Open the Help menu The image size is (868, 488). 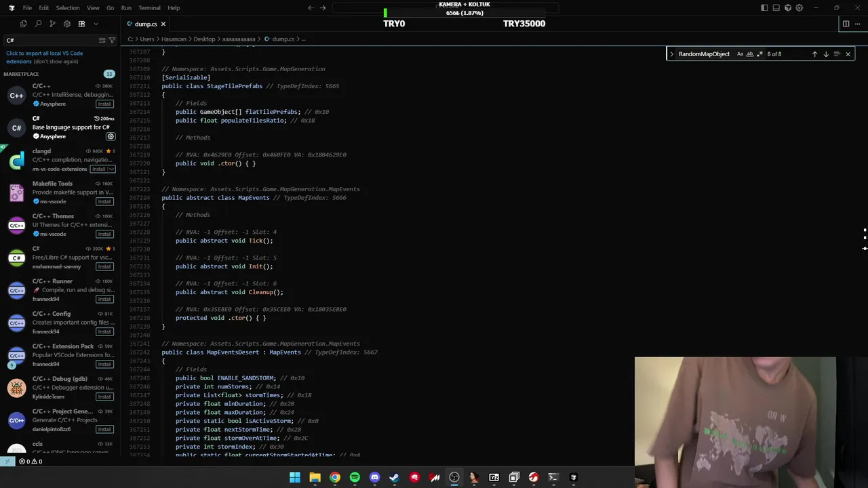[x=174, y=7]
